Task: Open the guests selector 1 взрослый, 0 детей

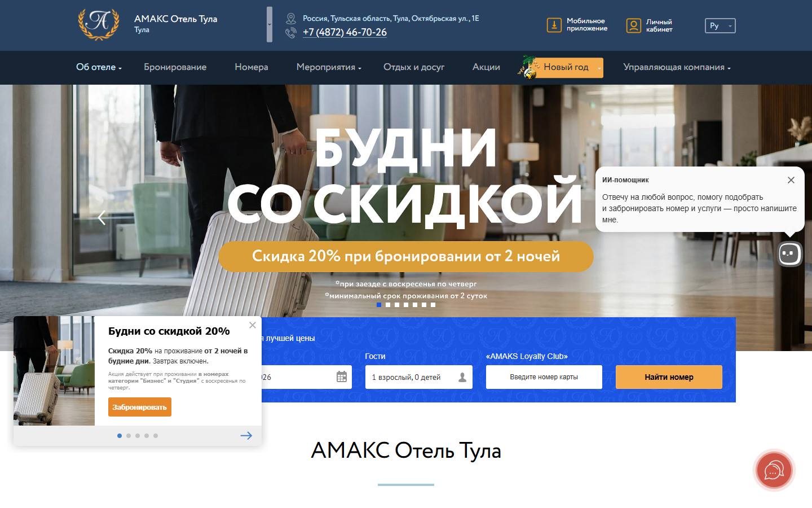Action: pos(419,377)
